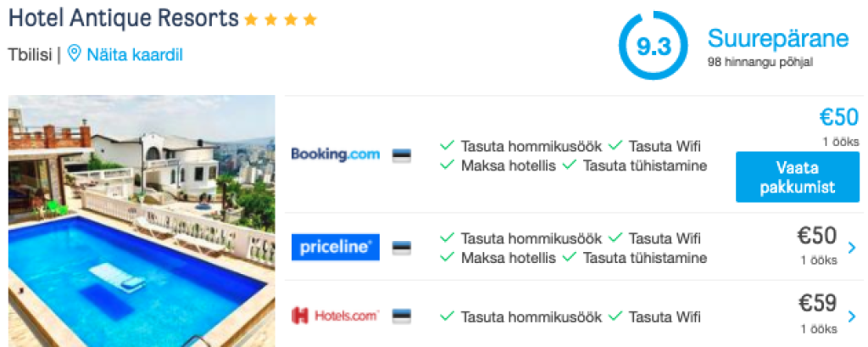Open the Hotel Antique Resorts title
Viewport: 868px width, 347px height.
(123, 18)
